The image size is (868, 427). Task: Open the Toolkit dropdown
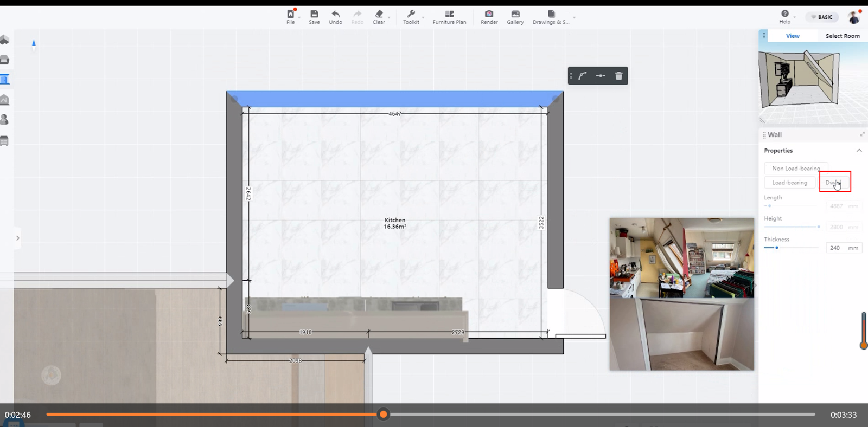point(412,17)
